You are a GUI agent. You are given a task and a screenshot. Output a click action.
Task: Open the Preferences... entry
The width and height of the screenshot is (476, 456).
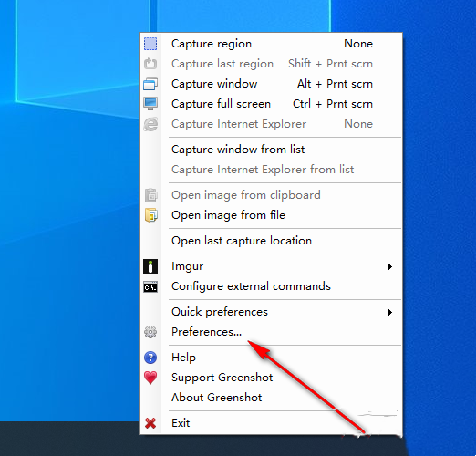point(207,332)
